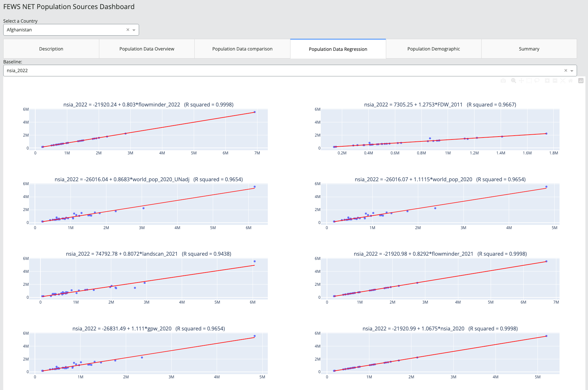Screen dimensions: 588x390
Task: Open the Population Data Overview tab
Action: (147, 49)
